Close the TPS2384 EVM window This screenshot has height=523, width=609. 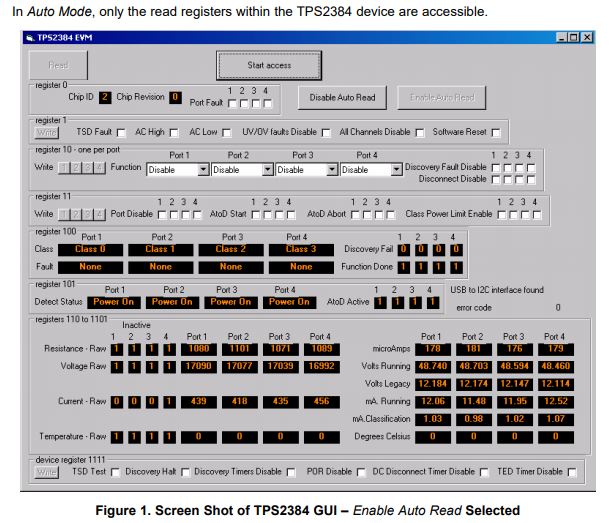point(587,38)
